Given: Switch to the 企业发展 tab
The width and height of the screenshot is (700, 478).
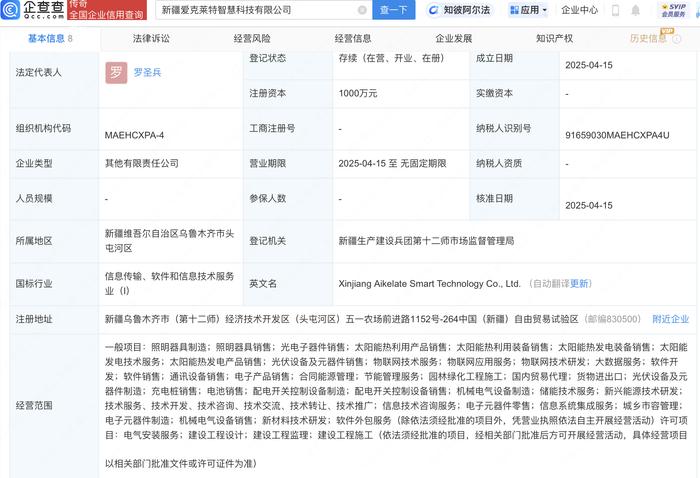Looking at the screenshot, I should (454, 38).
